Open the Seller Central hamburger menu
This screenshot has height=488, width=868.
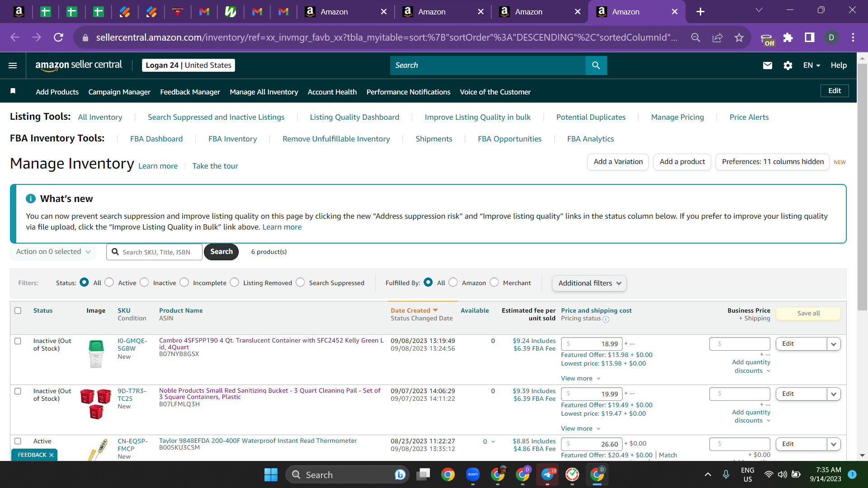pyautogui.click(x=13, y=66)
